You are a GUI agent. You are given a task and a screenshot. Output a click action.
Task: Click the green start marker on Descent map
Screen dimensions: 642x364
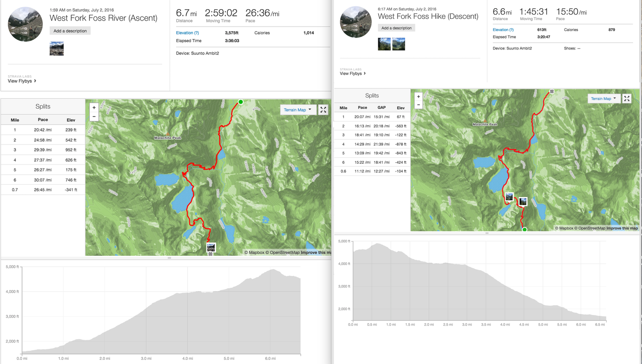pyautogui.click(x=525, y=229)
